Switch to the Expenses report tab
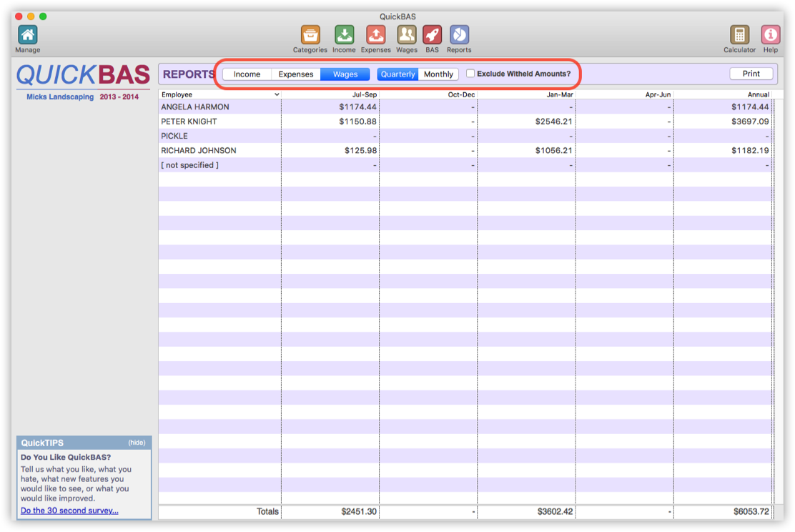 [295, 74]
